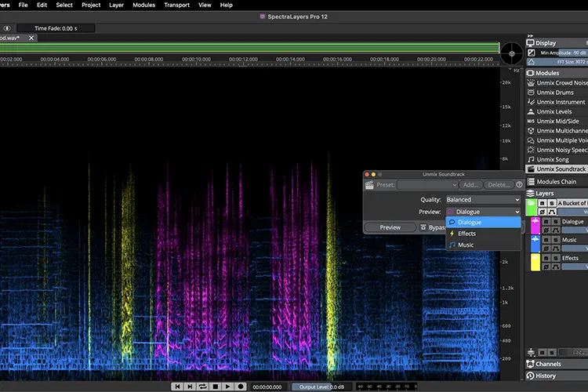Select the Unmix Song module
This screenshot has width=588, height=392.
557,159
